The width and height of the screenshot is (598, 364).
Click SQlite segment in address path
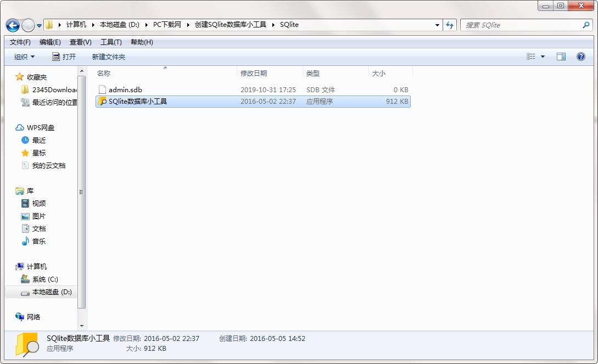289,25
